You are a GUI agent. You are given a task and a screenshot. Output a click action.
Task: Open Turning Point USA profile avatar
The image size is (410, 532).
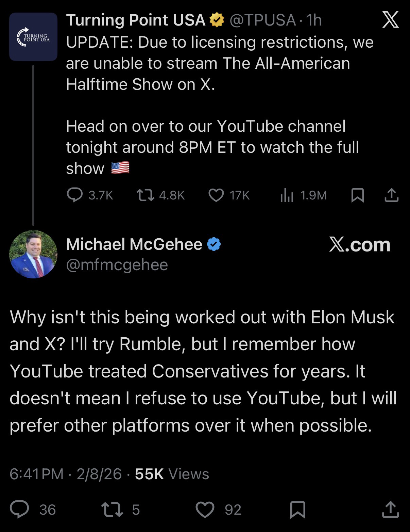[x=33, y=37]
